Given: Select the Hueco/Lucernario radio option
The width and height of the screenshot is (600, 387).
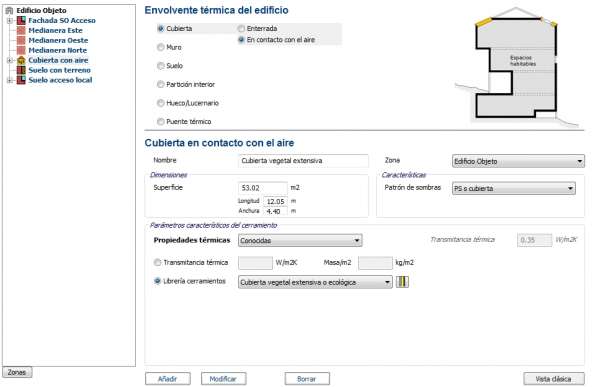Looking at the screenshot, I should (161, 103).
